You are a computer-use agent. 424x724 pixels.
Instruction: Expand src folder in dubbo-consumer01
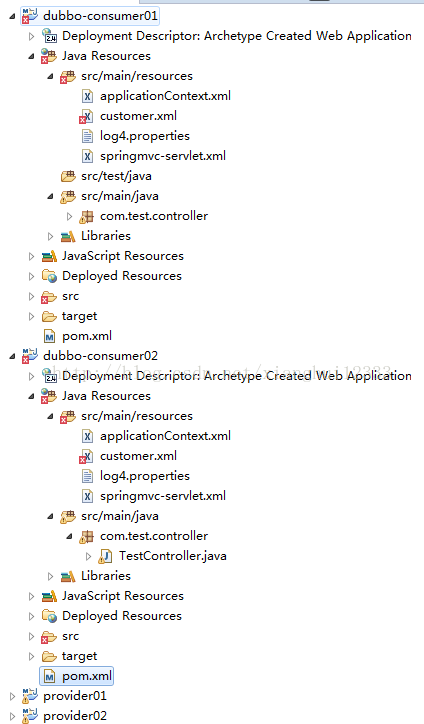pos(31,296)
